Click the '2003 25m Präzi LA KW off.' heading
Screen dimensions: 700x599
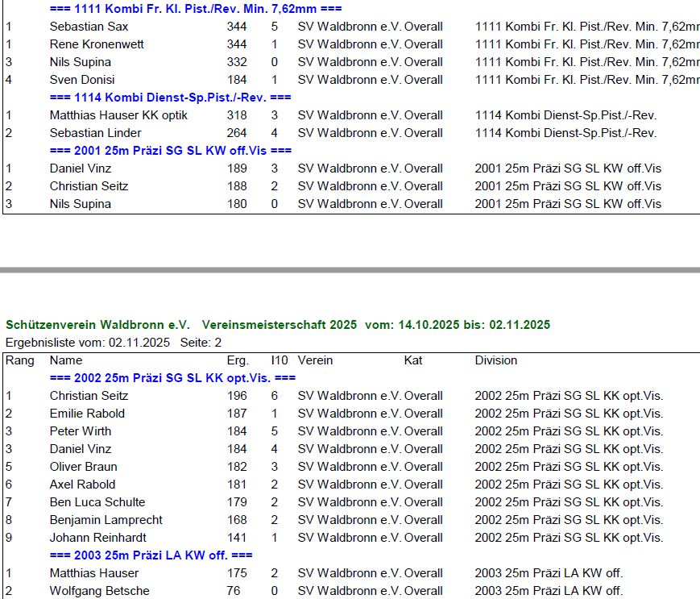[151, 555]
